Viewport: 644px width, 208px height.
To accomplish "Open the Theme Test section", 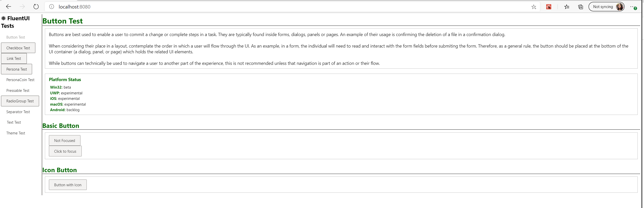I will (16, 133).
